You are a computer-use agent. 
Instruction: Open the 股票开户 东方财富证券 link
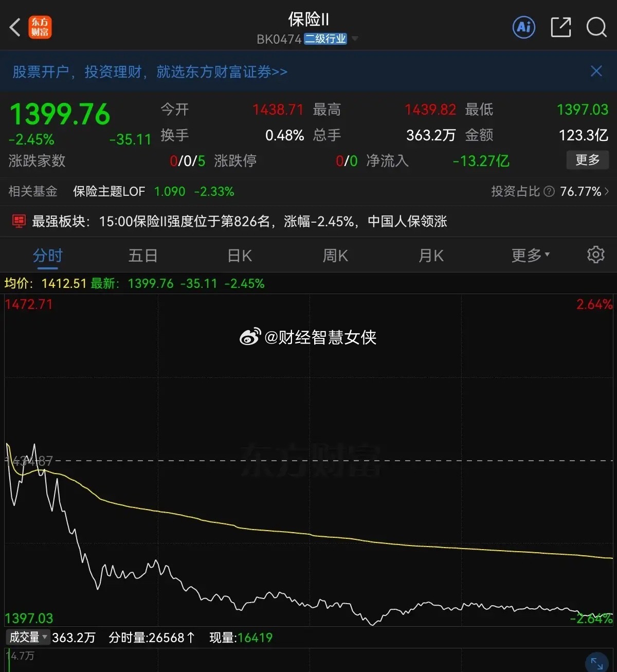(x=150, y=71)
